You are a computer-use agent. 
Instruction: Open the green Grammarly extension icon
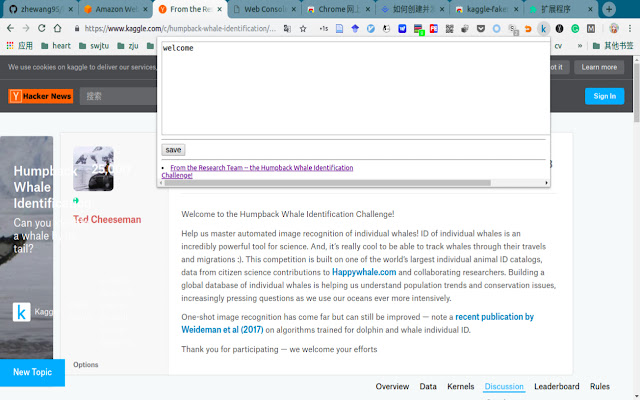tap(575, 29)
